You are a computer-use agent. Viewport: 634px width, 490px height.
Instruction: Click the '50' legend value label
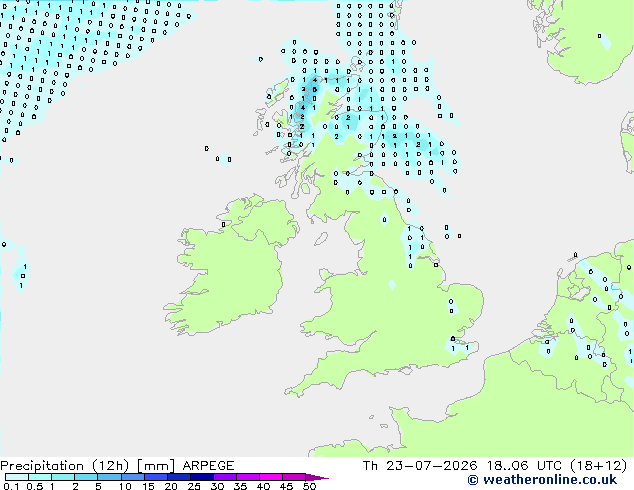[309, 486]
